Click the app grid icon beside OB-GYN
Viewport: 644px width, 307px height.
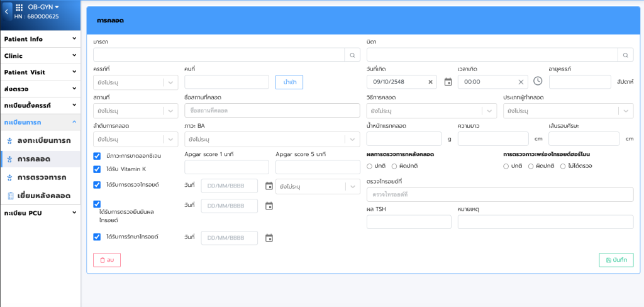click(19, 7)
